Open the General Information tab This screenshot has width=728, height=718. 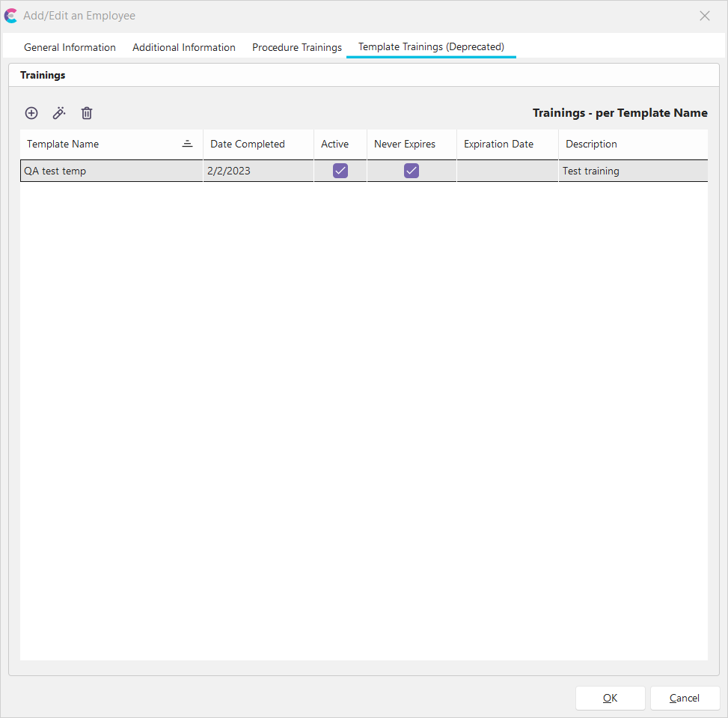click(x=70, y=47)
